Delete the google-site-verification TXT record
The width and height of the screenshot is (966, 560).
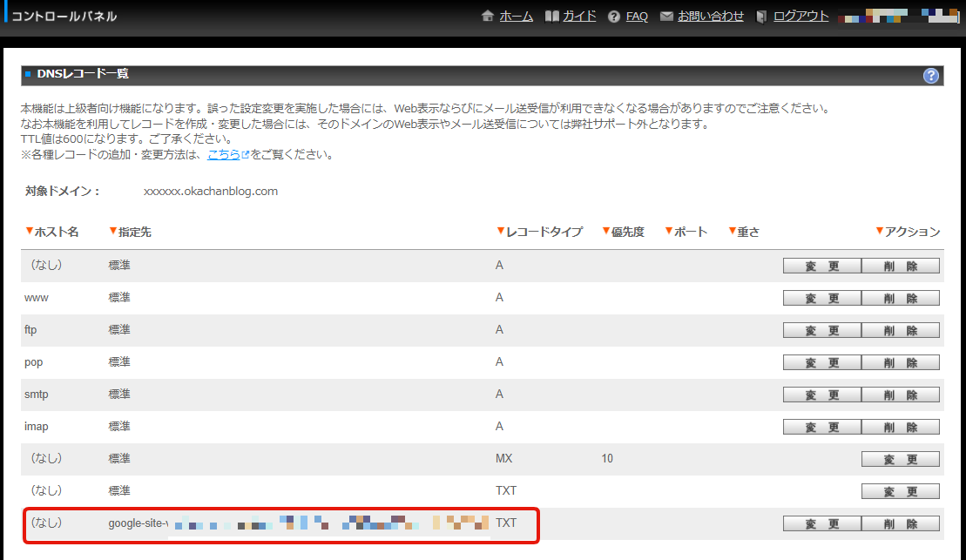[901, 523]
